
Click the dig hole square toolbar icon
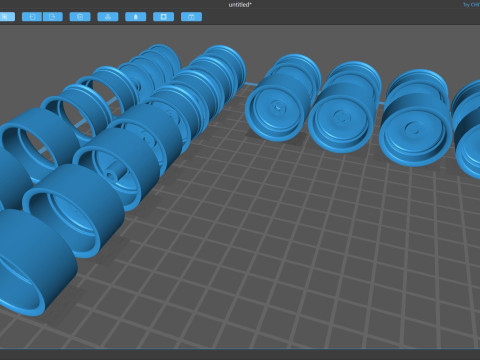coord(163,17)
